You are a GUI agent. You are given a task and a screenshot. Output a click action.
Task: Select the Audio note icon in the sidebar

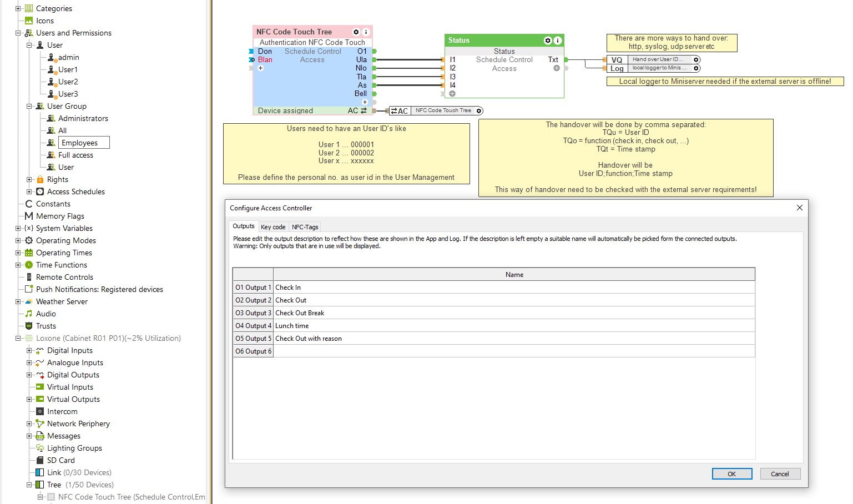click(x=28, y=314)
